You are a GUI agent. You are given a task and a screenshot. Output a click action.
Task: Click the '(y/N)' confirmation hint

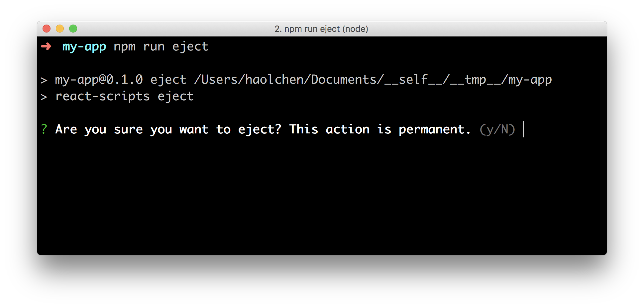497,129
